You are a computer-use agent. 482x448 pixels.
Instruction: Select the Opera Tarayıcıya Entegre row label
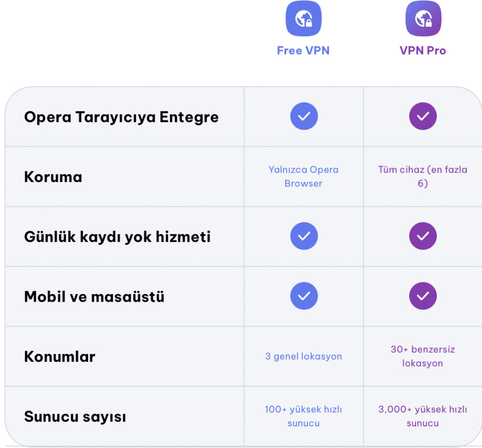[x=121, y=117]
